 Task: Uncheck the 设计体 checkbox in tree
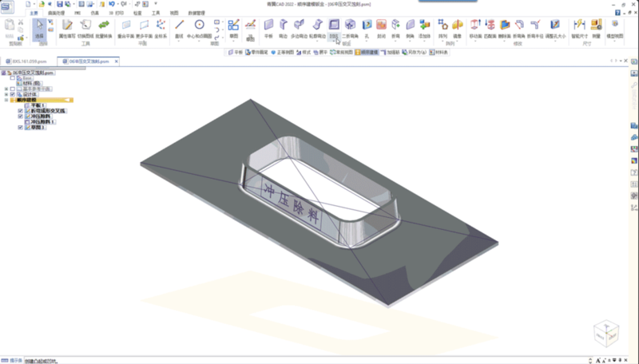tap(13, 94)
